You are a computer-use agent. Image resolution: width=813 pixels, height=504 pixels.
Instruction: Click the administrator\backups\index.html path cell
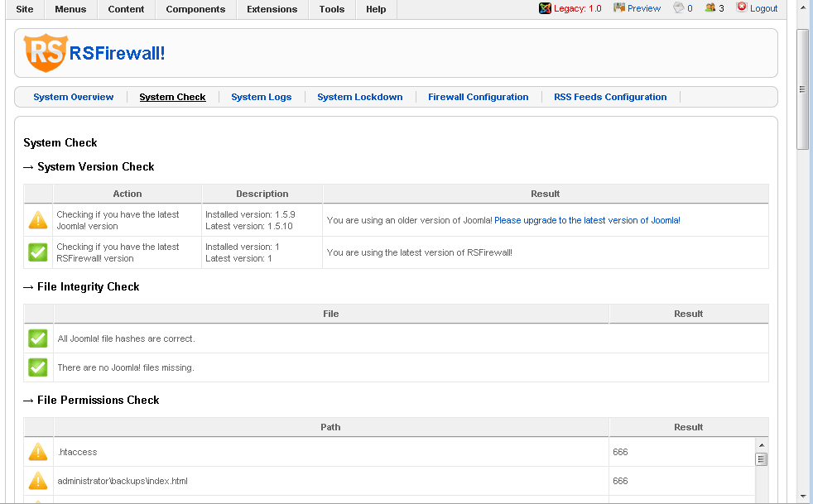pyautogui.click(x=331, y=481)
